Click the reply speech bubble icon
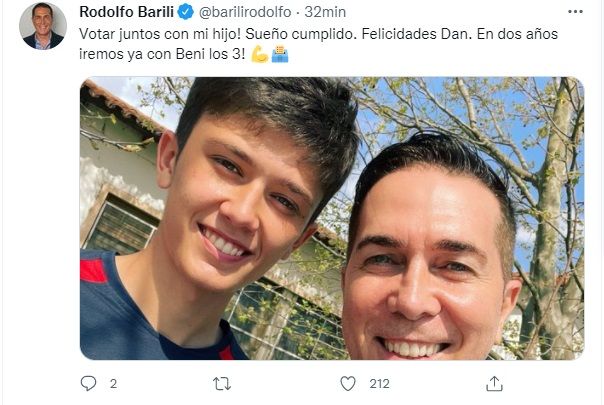604x405 pixels. (88, 383)
